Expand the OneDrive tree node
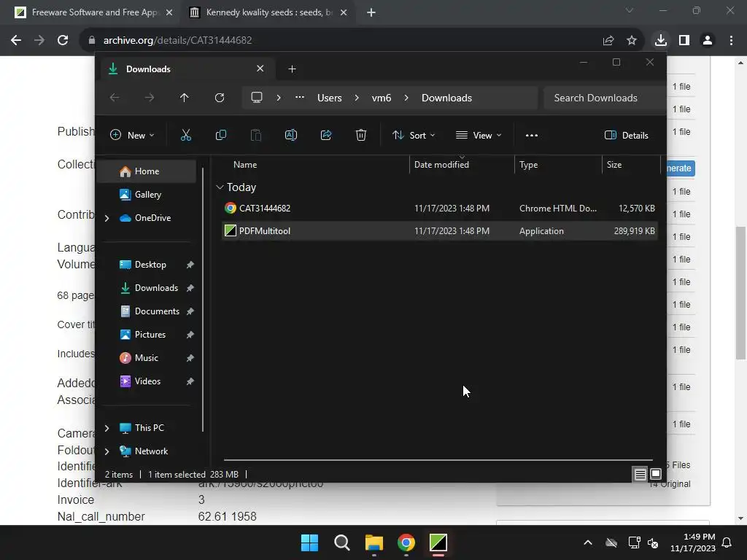 (107, 218)
